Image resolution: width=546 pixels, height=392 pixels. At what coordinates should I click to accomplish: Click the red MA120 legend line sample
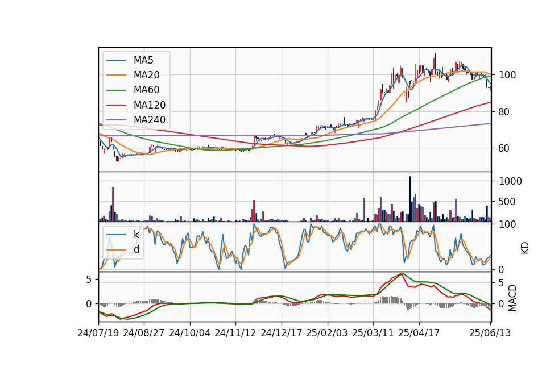point(116,105)
